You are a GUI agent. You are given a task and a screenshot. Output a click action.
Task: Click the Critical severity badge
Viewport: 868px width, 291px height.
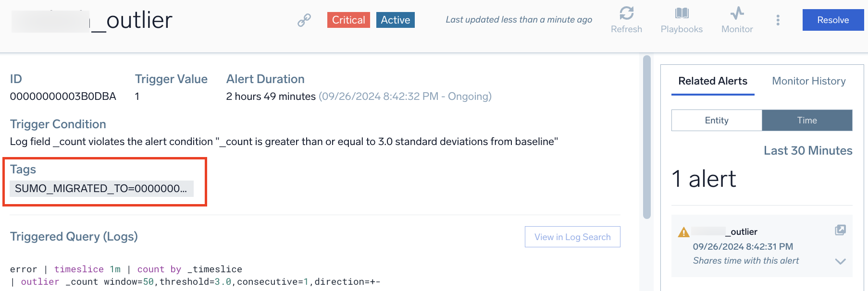[x=348, y=20]
